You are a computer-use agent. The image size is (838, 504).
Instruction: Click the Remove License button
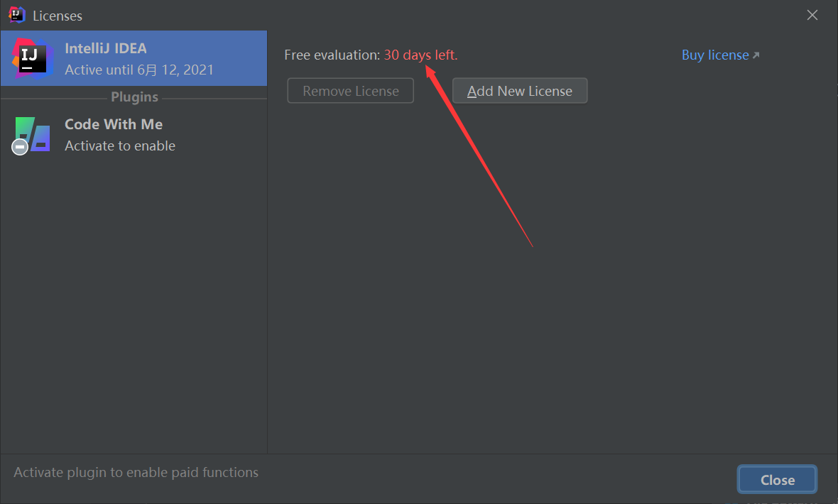pyautogui.click(x=351, y=91)
